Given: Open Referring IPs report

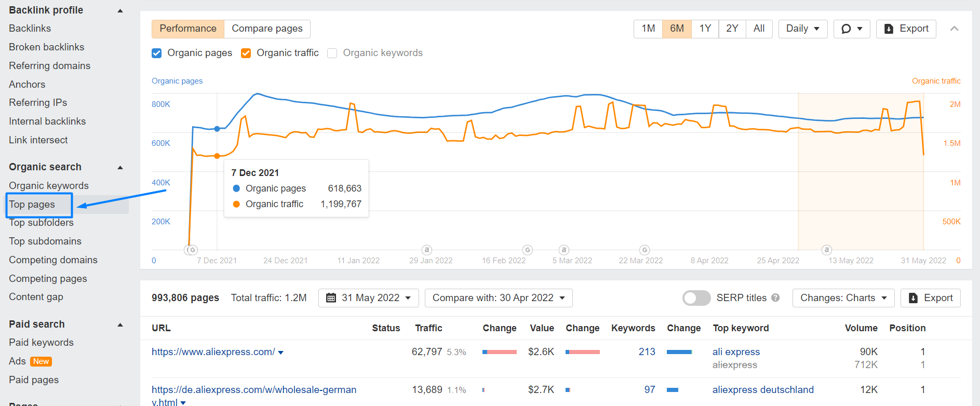Looking at the screenshot, I should point(38,103).
